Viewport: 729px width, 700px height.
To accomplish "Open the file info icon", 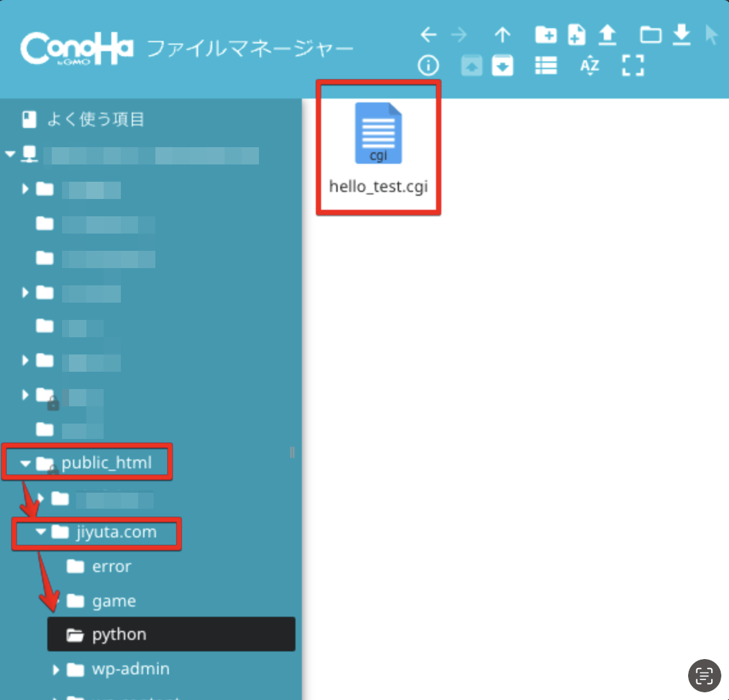I will [428, 65].
